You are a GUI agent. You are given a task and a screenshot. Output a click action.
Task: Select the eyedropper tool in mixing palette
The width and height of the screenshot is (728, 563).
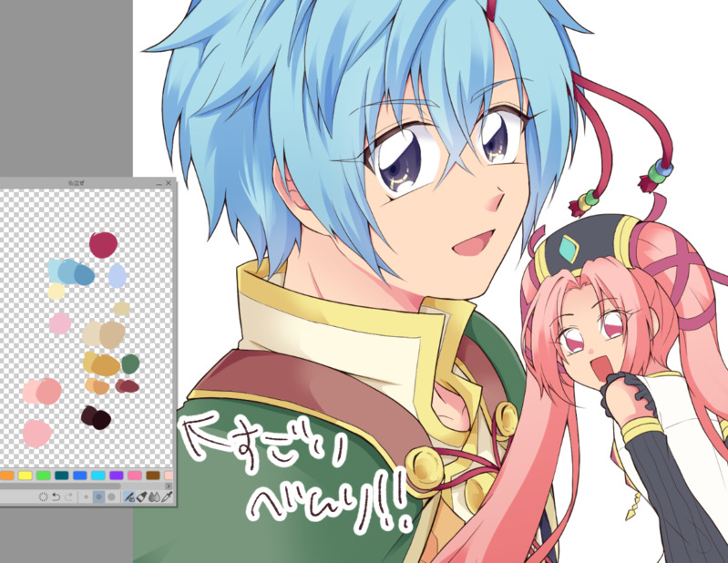pyautogui.click(x=167, y=496)
